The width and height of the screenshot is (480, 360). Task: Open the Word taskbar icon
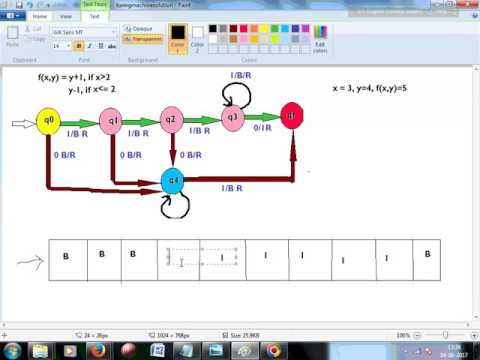pyautogui.click(x=157, y=351)
